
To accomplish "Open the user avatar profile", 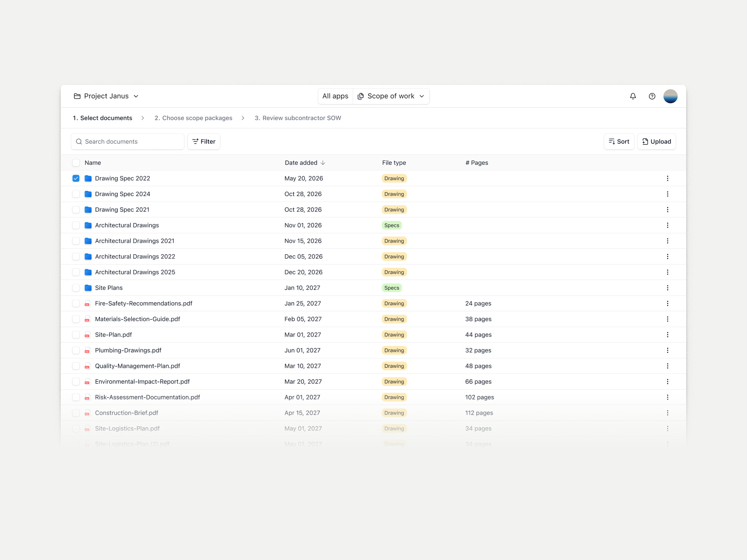I will [x=670, y=96].
